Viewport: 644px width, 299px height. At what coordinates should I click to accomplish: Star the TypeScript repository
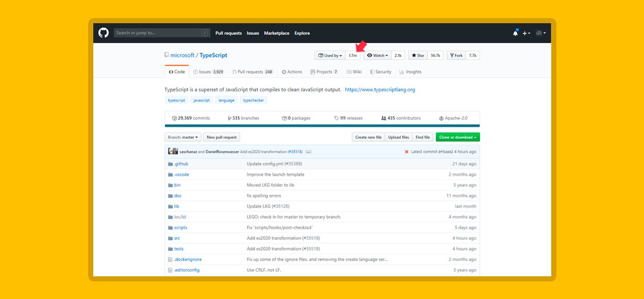coord(418,55)
